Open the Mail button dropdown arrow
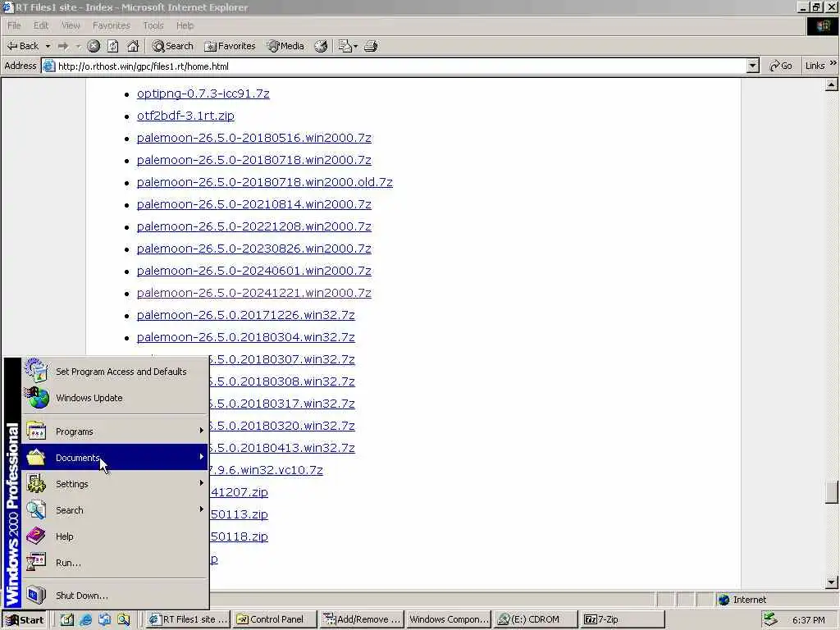 tap(356, 46)
